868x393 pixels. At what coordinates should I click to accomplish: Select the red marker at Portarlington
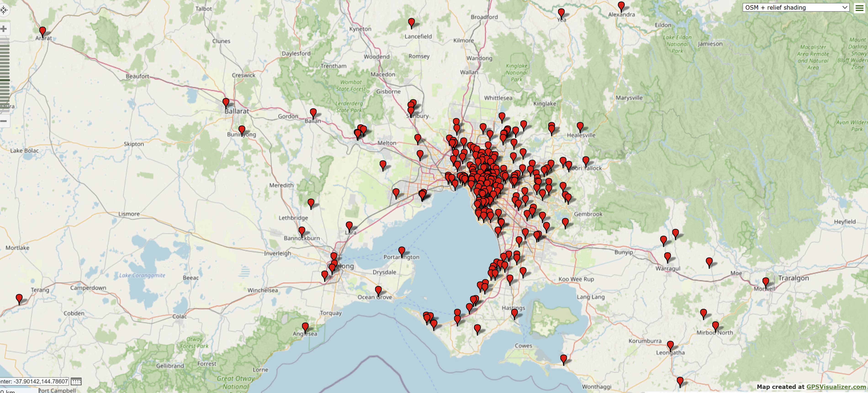(401, 252)
